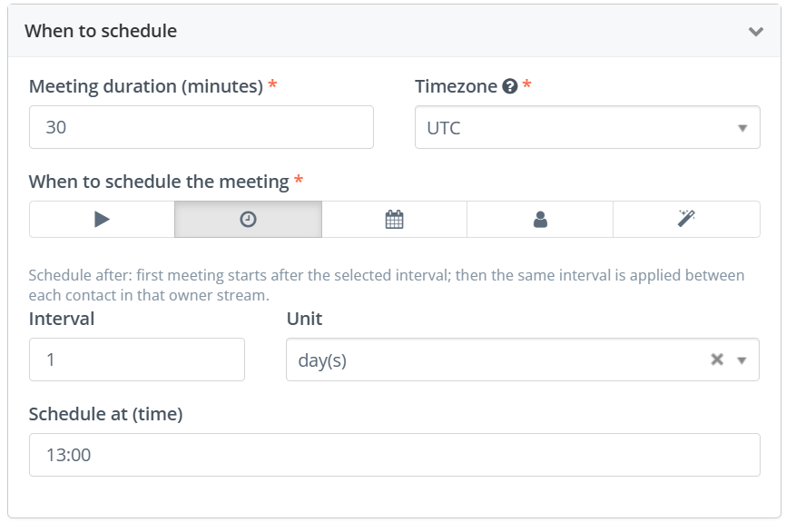Image resolution: width=786 pixels, height=532 pixels.
Task: Click the Interval label
Action: (x=62, y=319)
